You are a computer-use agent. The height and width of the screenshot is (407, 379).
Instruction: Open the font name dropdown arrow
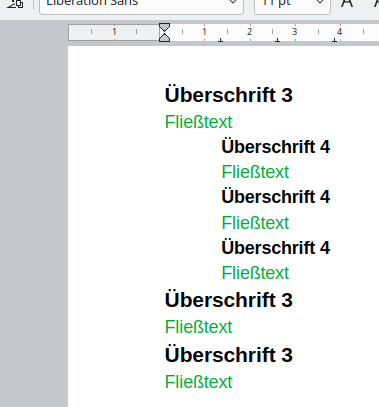pyautogui.click(x=233, y=3)
